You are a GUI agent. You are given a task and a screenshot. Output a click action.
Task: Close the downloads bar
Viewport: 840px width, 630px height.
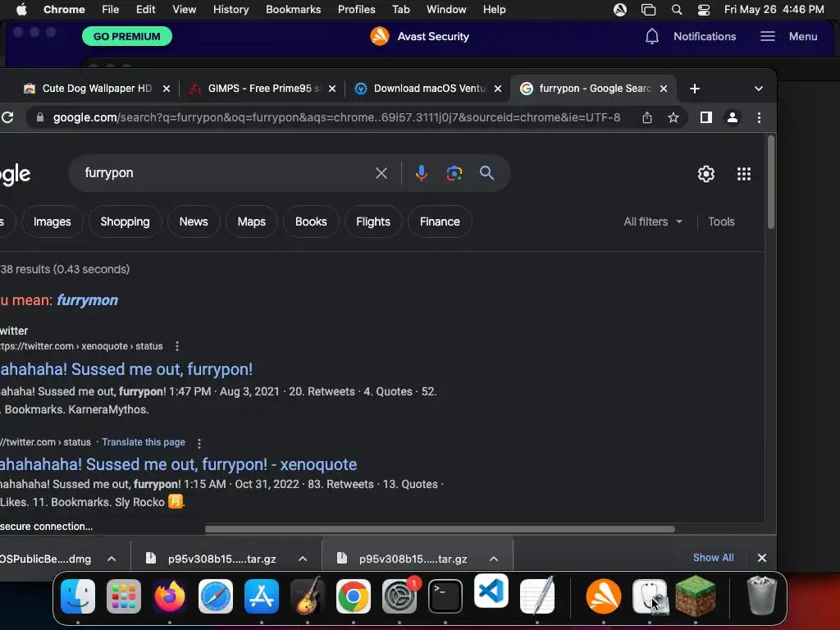(x=762, y=558)
